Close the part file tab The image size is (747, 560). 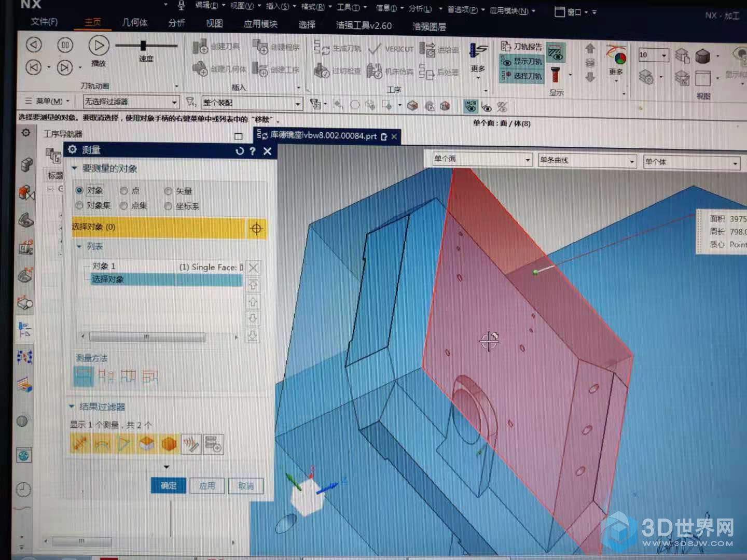[x=394, y=136]
